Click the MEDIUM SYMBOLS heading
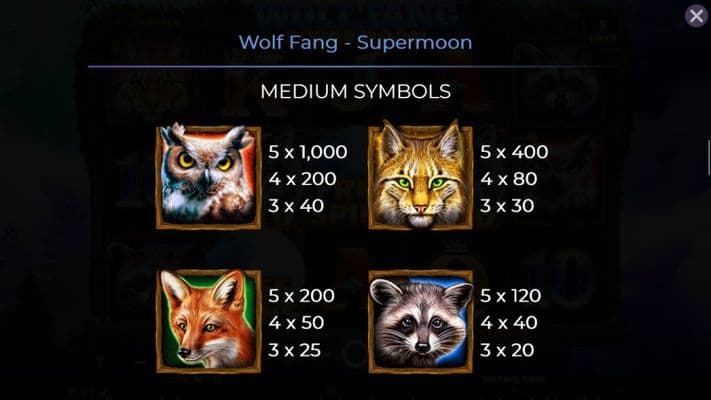 point(356,91)
